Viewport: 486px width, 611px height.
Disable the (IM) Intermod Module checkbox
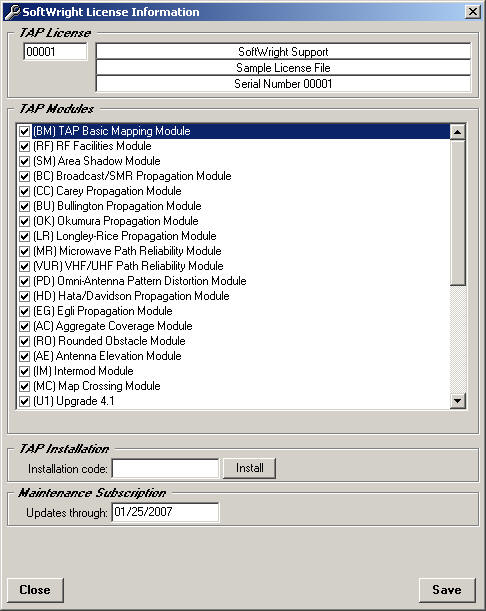click(24, 371)
